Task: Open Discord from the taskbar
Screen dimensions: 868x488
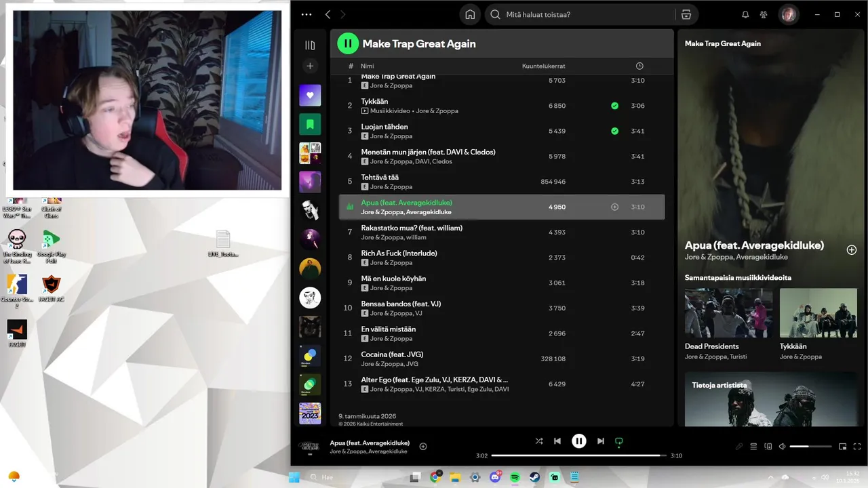Action: pos(495,477)
